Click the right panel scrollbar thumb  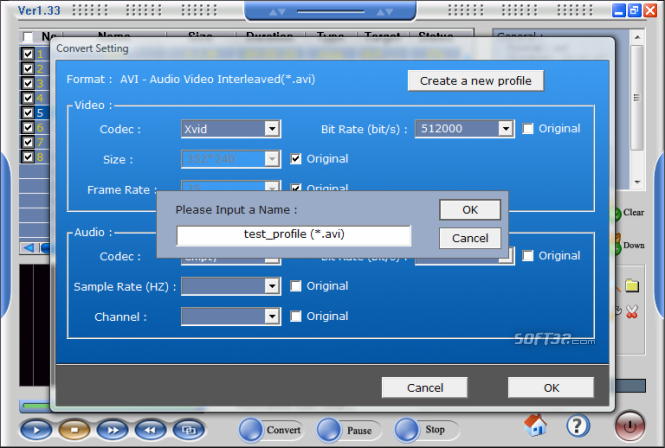(637, 98)
